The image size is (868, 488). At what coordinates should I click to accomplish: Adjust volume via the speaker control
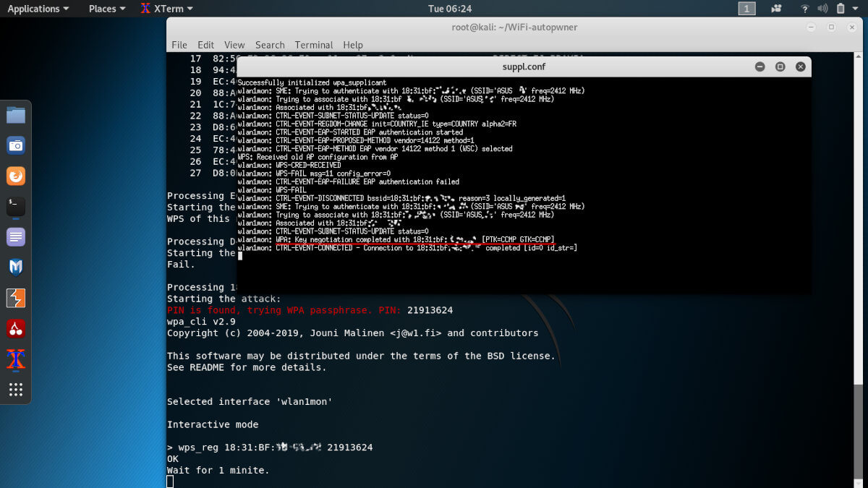pos(822,9)
